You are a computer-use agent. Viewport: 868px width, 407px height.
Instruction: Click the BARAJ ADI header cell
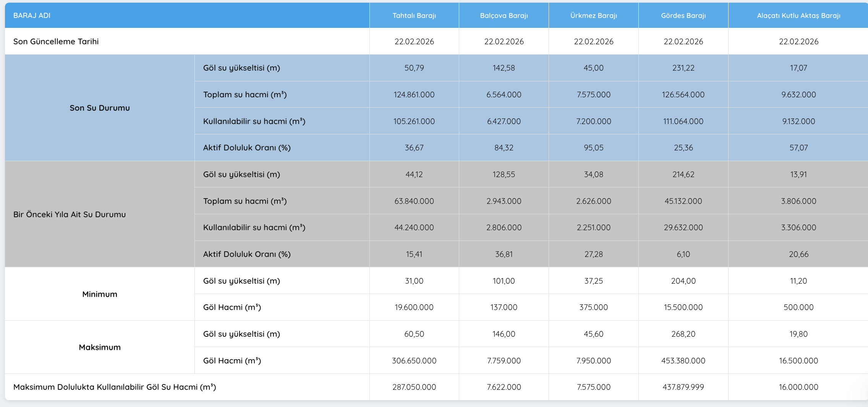pyautogui.click(x=32, y=16)
